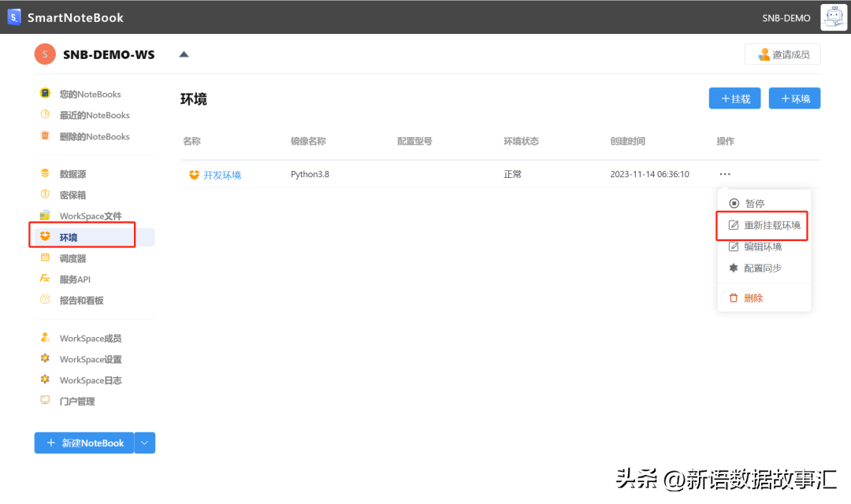
Task: Open the dropdown arrow beside 新建NoteBook
Action: (x=144, y=443)
